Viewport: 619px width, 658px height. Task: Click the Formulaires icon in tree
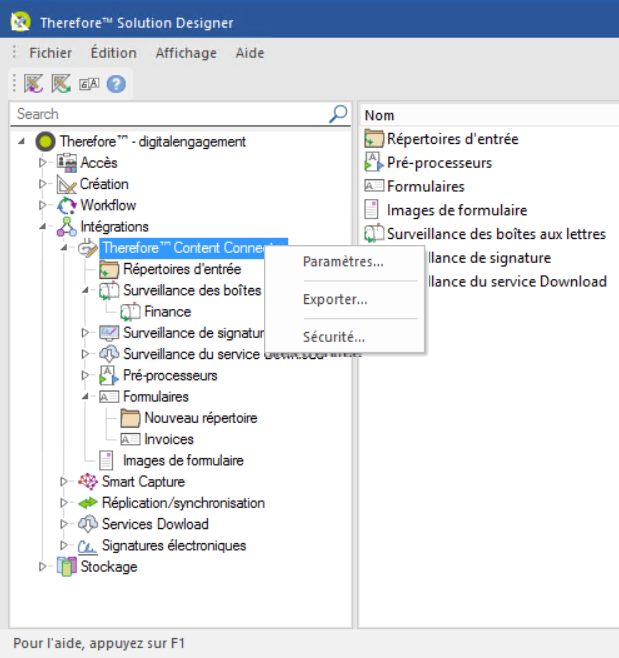point(109,397)
